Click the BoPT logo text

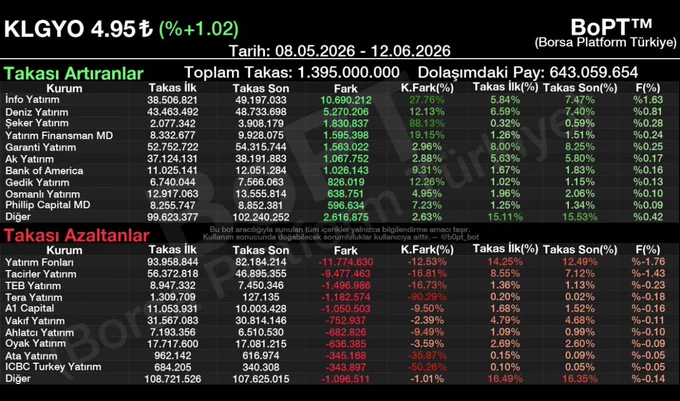coord(611,27)
